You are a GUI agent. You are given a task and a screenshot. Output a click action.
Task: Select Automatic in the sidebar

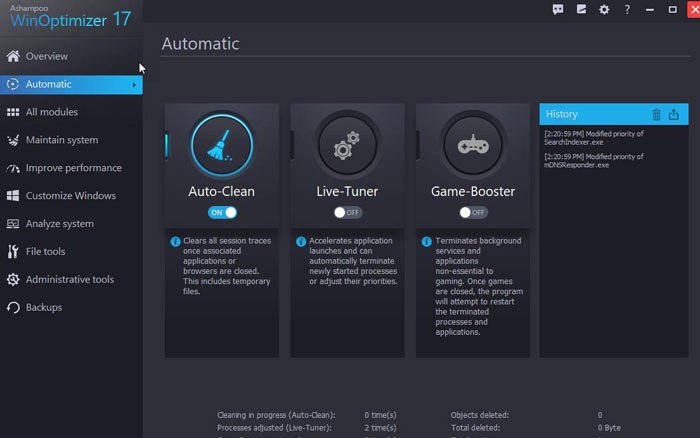(x=71, y=84)
